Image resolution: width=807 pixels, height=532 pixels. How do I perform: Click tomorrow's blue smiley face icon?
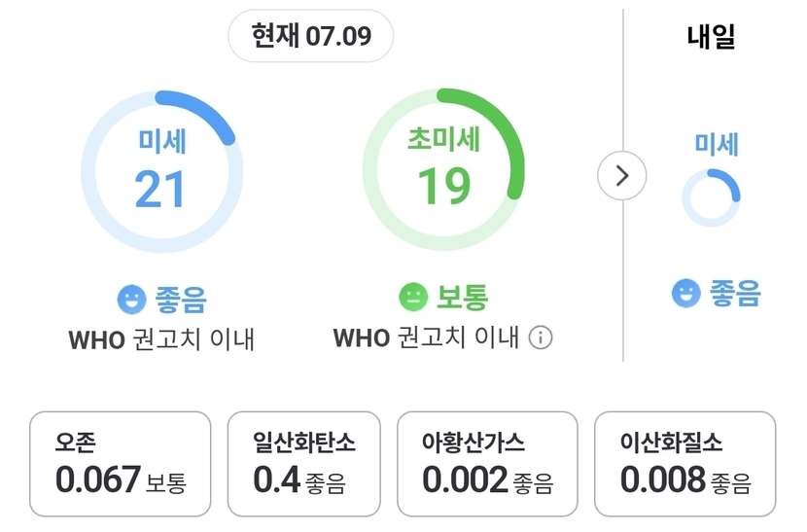pos(686,293)
